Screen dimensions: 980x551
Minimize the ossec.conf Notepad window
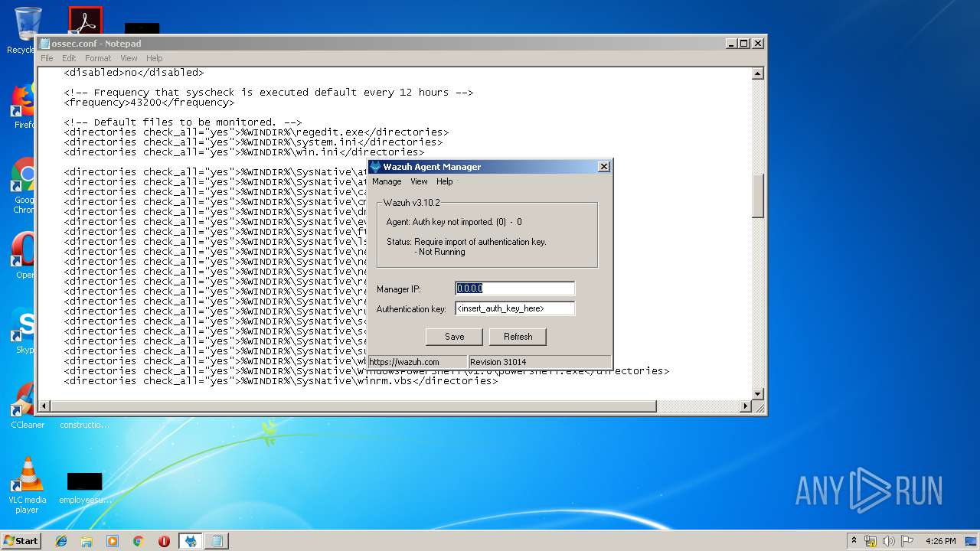[x=731, y=44]
